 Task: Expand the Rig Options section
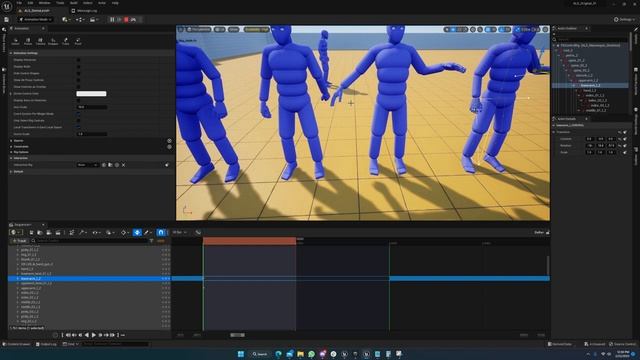pyautogui.click(x=11, y=152)
